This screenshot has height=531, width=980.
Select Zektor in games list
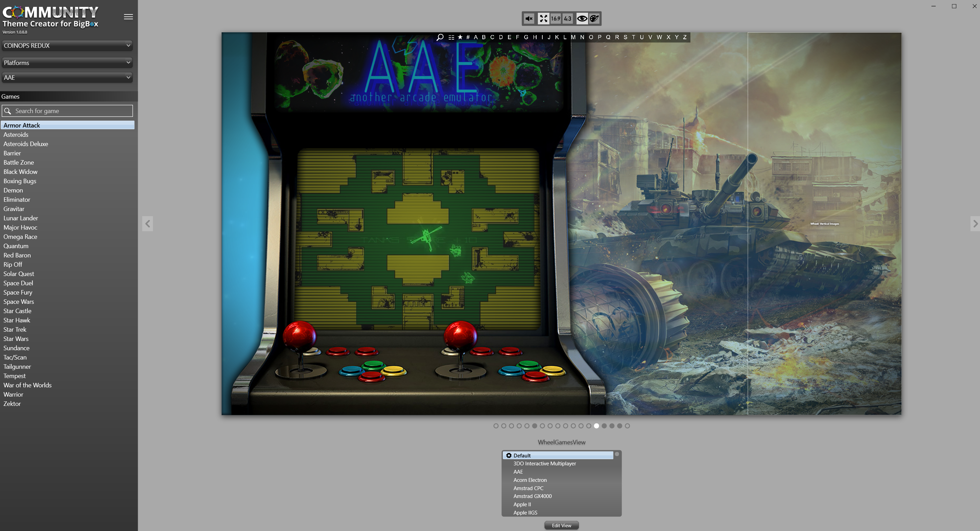click(68, 403)
